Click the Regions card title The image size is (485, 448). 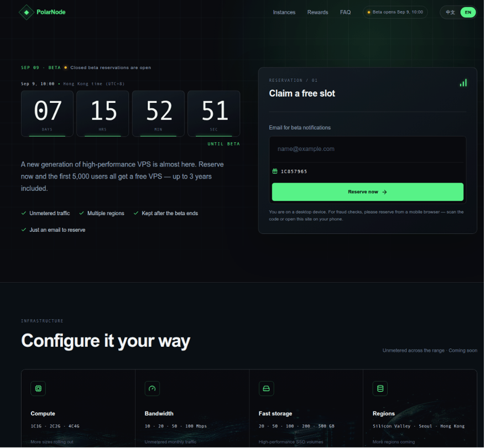tap(384, 414)
